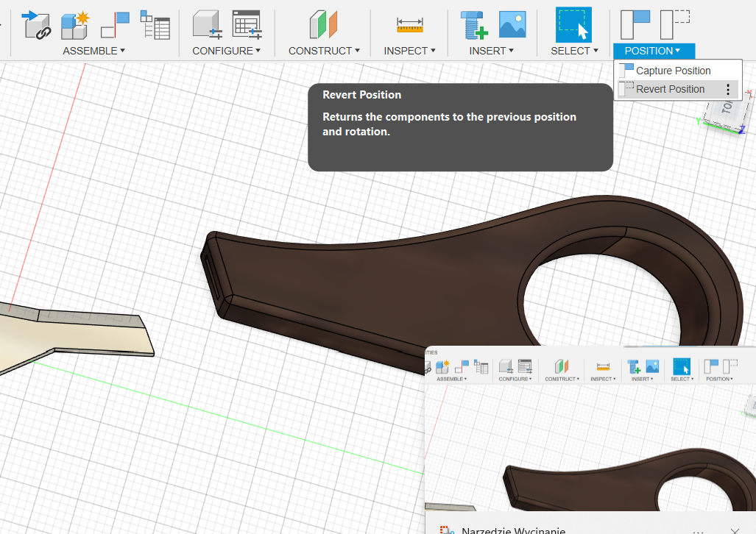
Task: Click the Revert Position toolbar icon
Action: [x=674, y=24]
